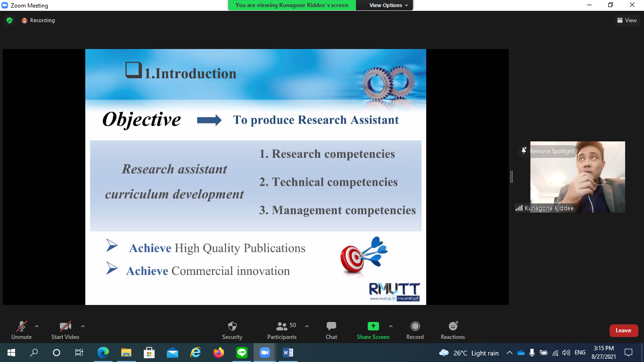Expand the share screen options arrow
Viewport: 644px width, 362px height.
coord(390,326)
